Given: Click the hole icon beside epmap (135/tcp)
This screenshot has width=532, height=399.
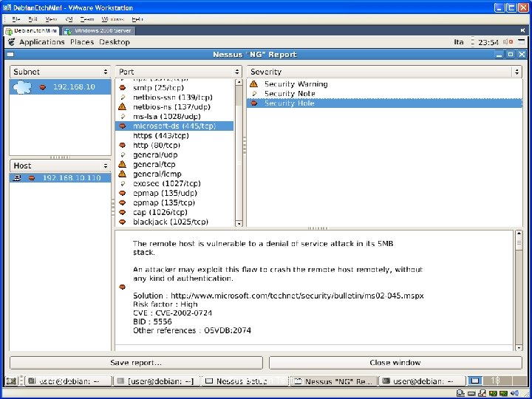Looking at the screenshot, I should [x=123, y=202].
